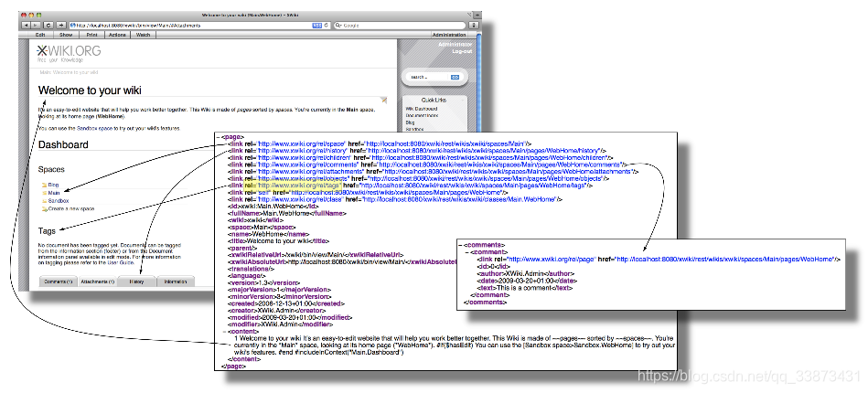Click the Blog space folder icon
Viewport: 868px width, 393px height.
(44, 185)
